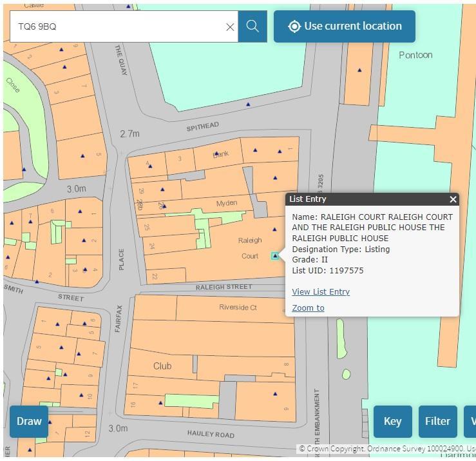
Task: Close the List Entry popup
Action: click(x=453, y=199)
